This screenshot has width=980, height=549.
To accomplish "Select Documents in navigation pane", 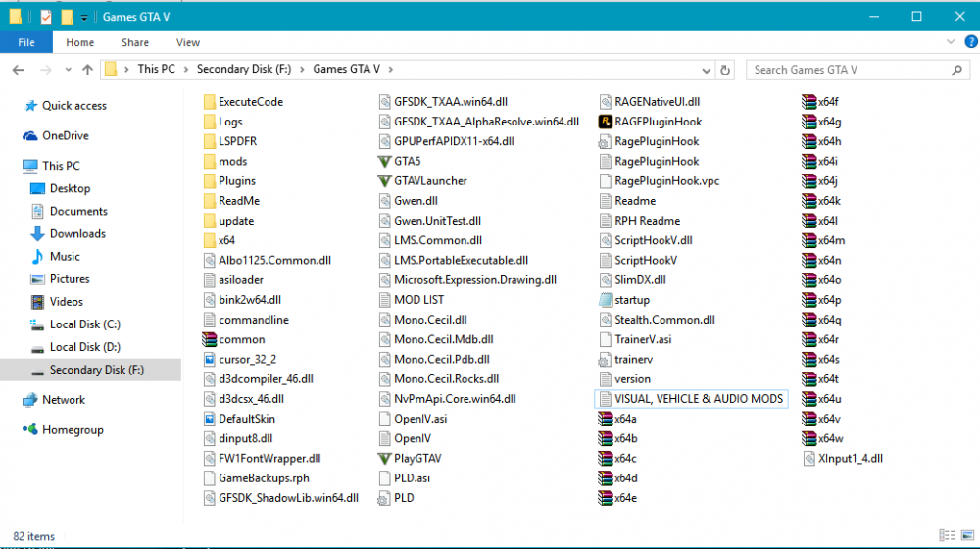I will [x=78, y=211].
